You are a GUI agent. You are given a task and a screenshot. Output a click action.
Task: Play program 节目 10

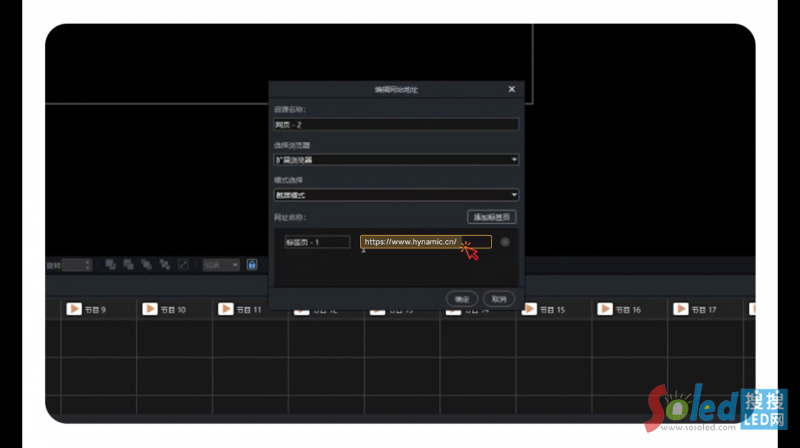tap(150, 310)
